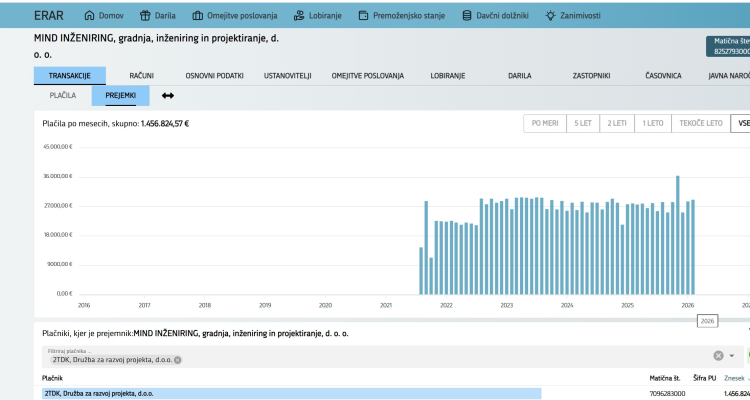Select the PREJEMKI sub-tab
The image size is (750, 400).
click(121, 95)
